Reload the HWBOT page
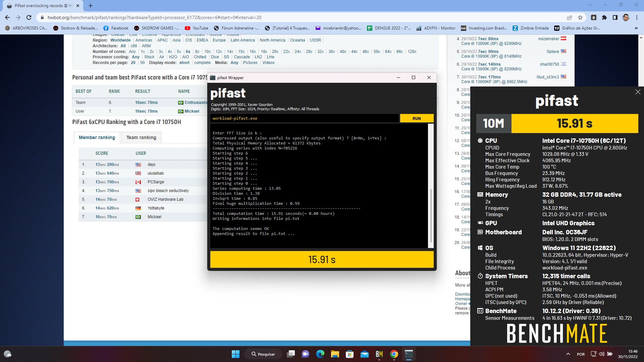Screen dimensions: 644x362 pos(29,17)
